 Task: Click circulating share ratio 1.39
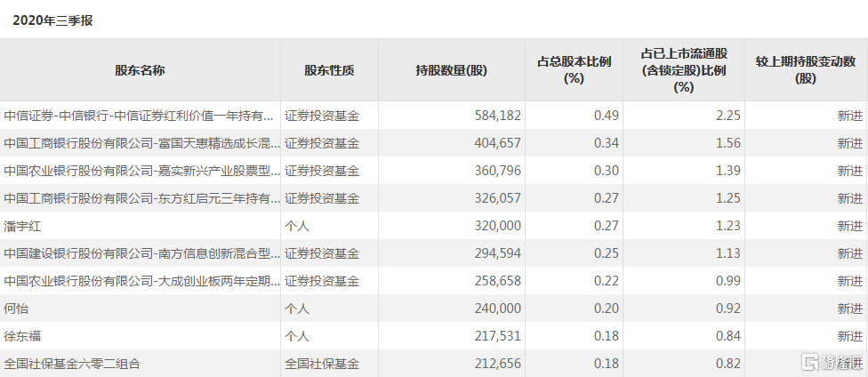click(728, 171)
